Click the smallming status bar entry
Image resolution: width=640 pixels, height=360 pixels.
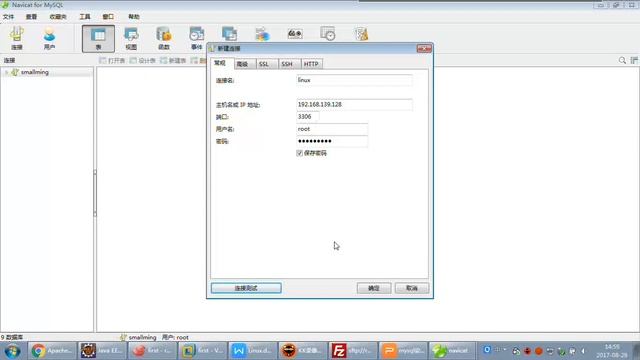click(x=138, y=338)
